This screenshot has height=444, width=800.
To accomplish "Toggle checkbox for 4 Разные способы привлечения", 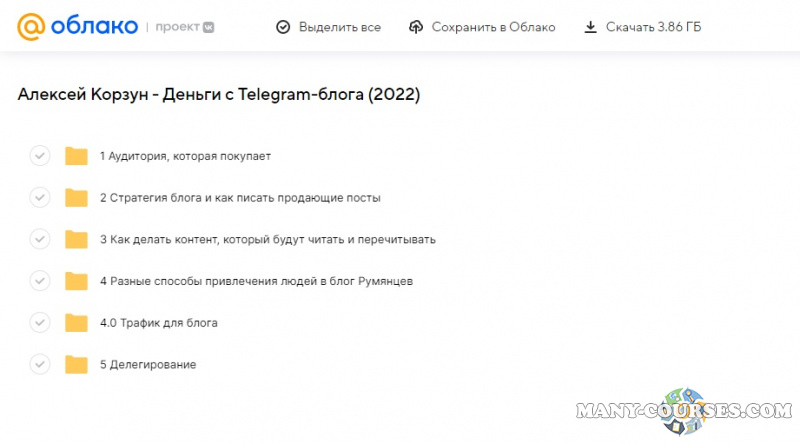I will (x=40, y=281).
